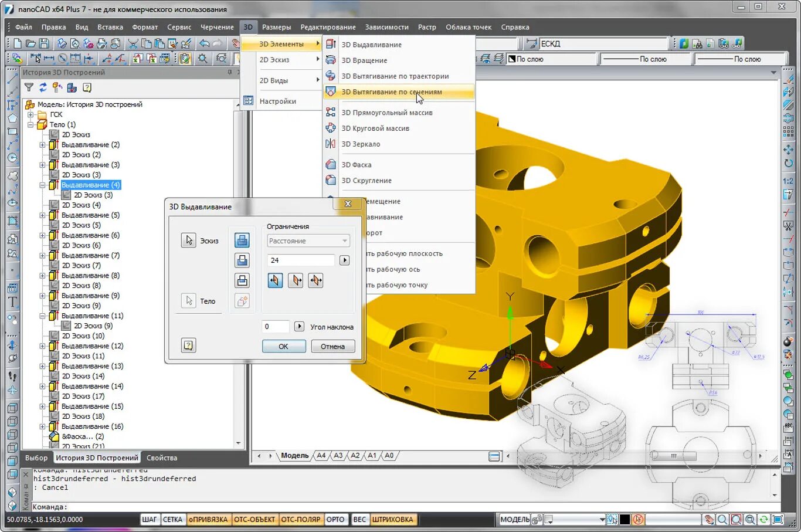This screenshot has width=801, height=532.
Task: Select 3D Фаска menu item
Action: tap(399, 165)
